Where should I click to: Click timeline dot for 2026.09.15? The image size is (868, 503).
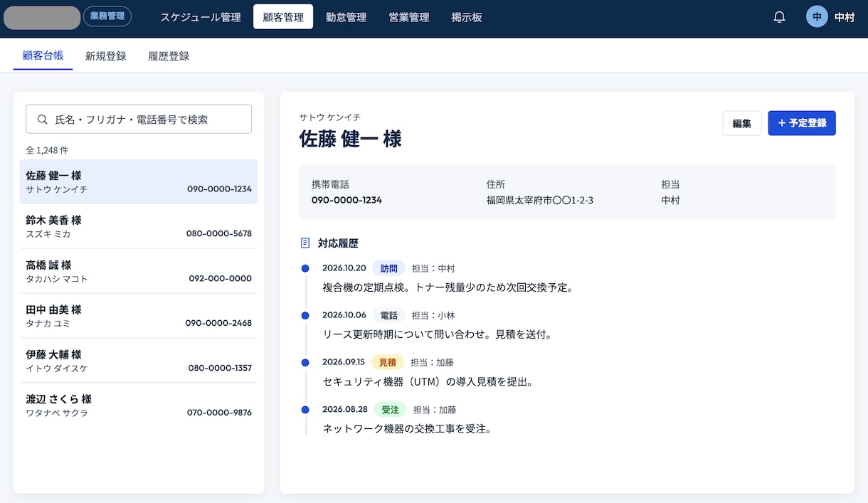(x=305, y=362)
